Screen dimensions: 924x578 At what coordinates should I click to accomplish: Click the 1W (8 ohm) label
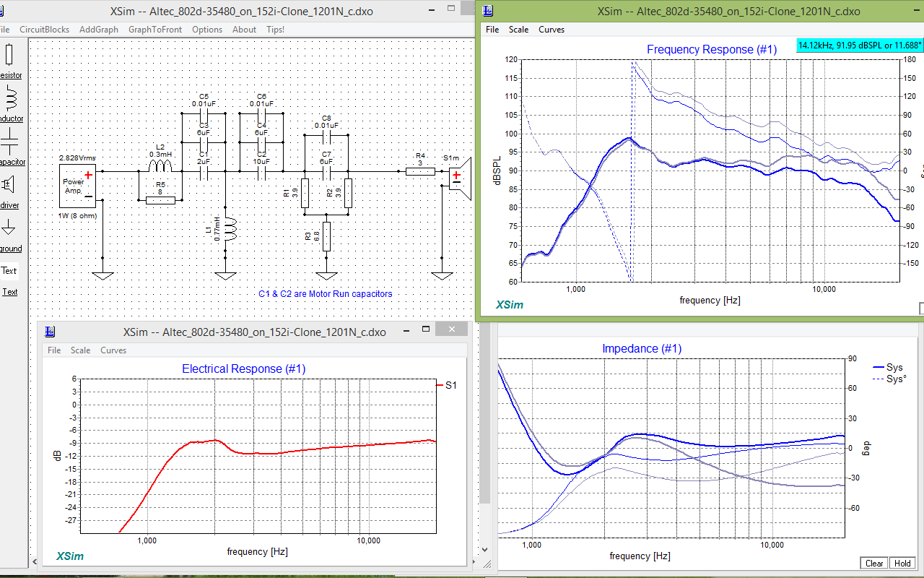[77, 215]
